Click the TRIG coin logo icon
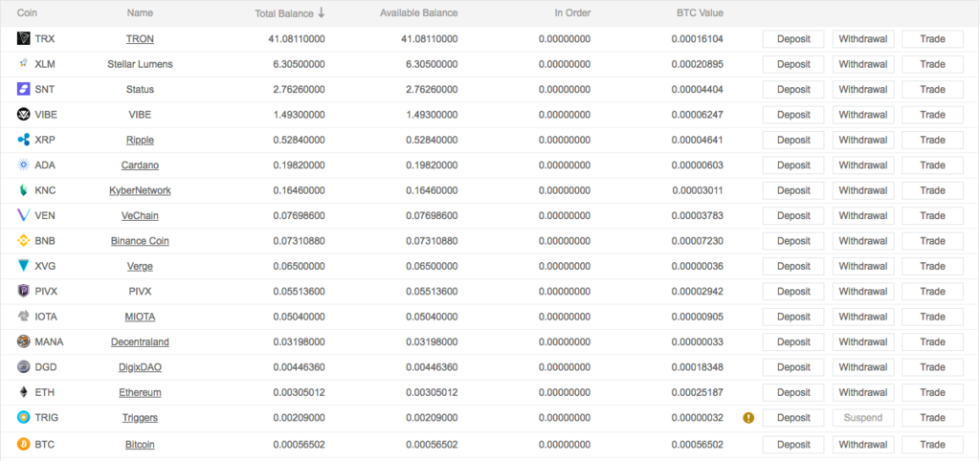Image resolution: width=980 pixels, height=461 pixels. pyautogui.click(x=24, y=417)
